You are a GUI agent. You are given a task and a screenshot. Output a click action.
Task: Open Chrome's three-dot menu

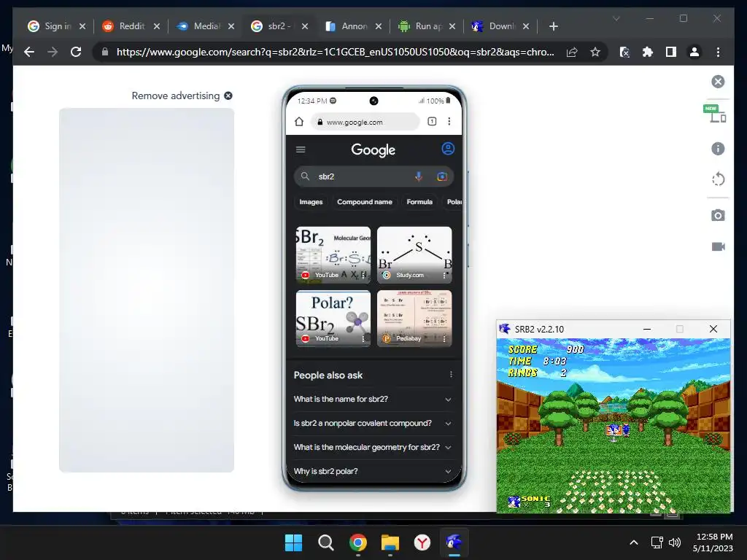pos(718,52)
